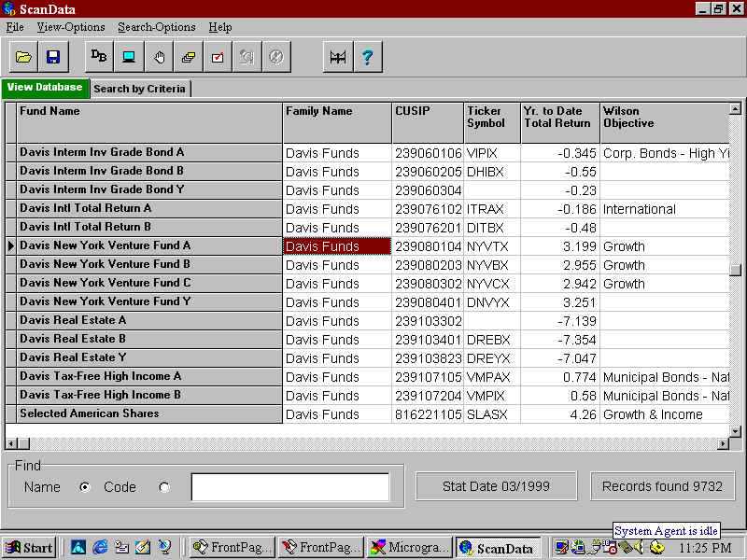The height and width of the screenshot is (560, 747).
Task: Open the Search-Options menu
Action: pyautogui.click(x=156, y=27)
